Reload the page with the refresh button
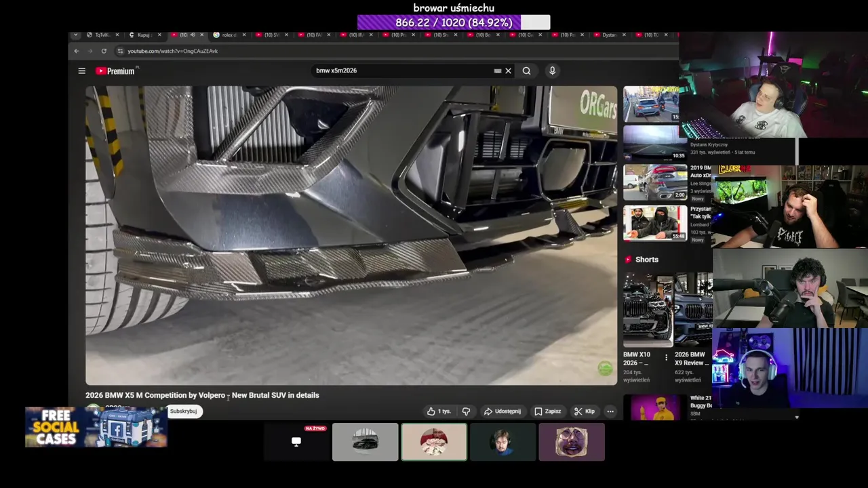The image size is (868, 488). pos(104,51)
